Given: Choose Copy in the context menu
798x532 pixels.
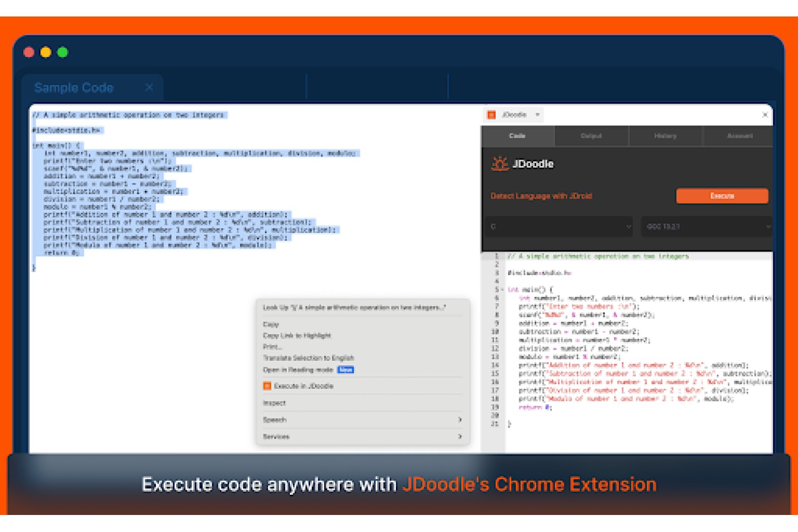Looking at the screenshot, I should pyautogui.click(x=362, y=325).
